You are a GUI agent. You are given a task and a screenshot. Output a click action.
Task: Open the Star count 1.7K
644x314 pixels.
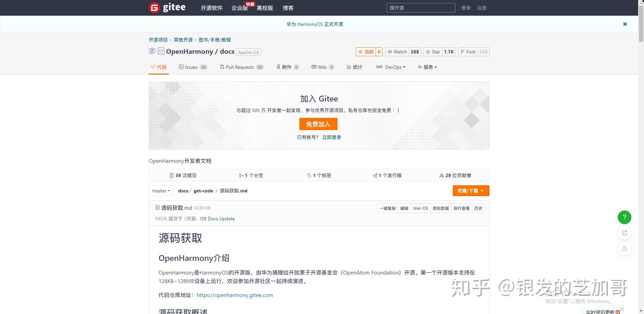[449, 52]
